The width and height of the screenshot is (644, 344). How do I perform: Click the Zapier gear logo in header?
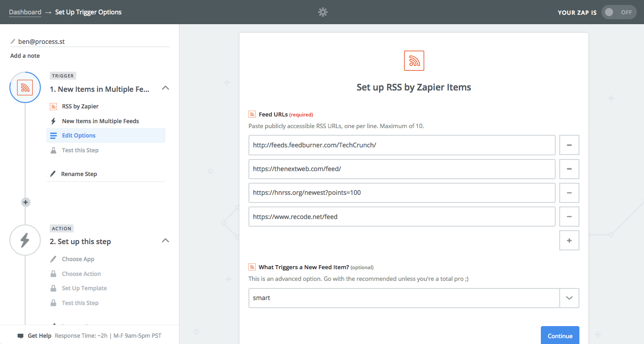[323, 12]
